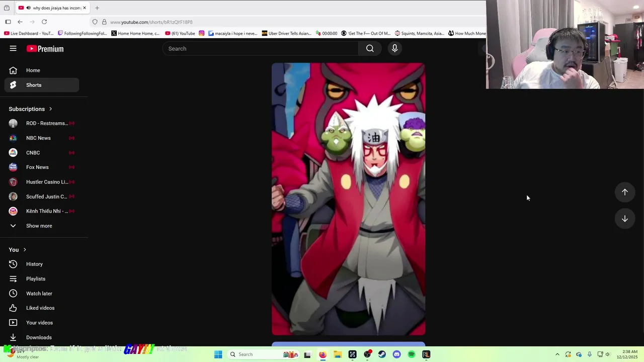Click the Windows taskbar search box

263,354
